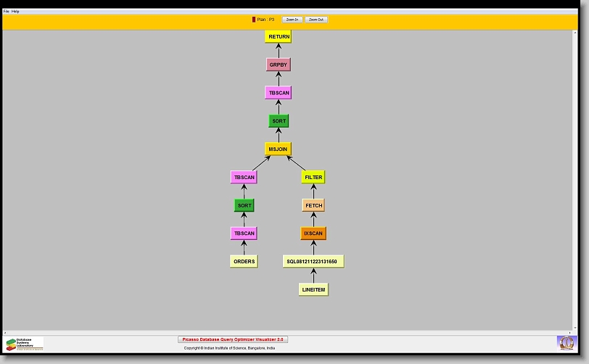Click the Zoom Out button

(x=316, y=20)
